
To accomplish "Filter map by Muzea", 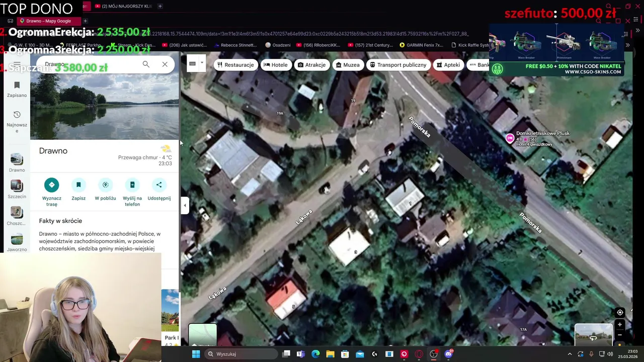I will tap(348, 65).
